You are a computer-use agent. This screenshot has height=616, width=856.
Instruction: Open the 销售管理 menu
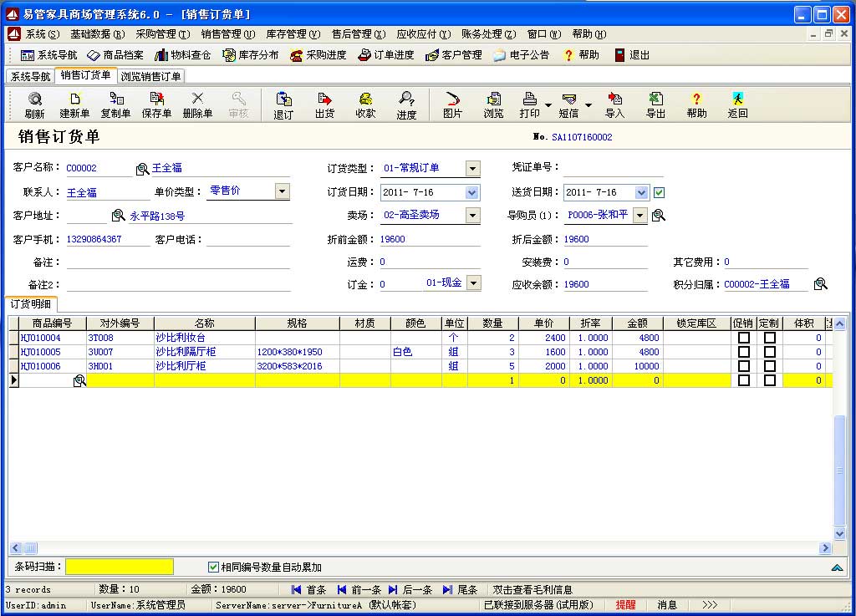coord(227,34)
